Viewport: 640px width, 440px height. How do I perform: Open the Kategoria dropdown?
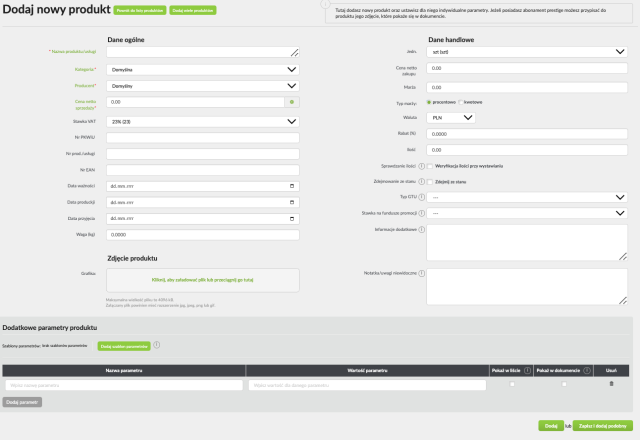[x=202, y=70]
